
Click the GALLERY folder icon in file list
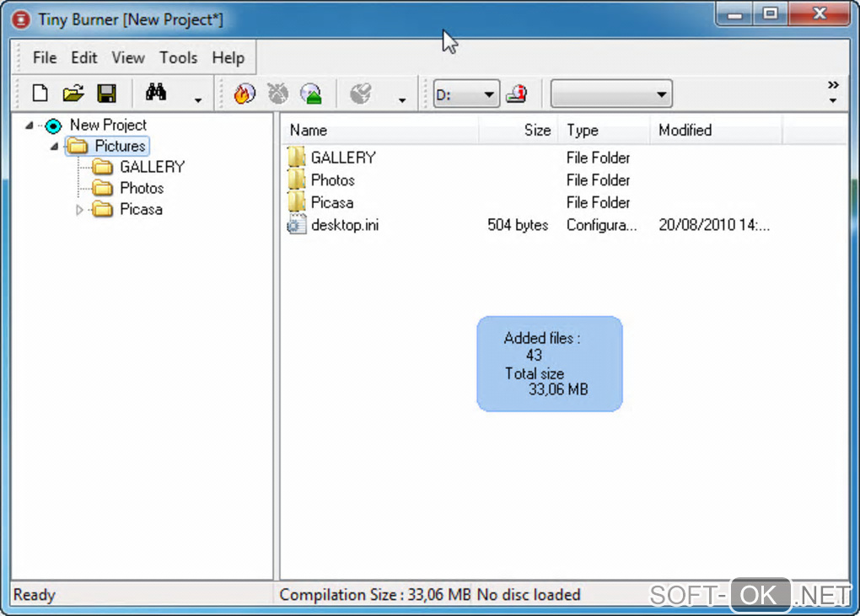click(x=296, y=158)
